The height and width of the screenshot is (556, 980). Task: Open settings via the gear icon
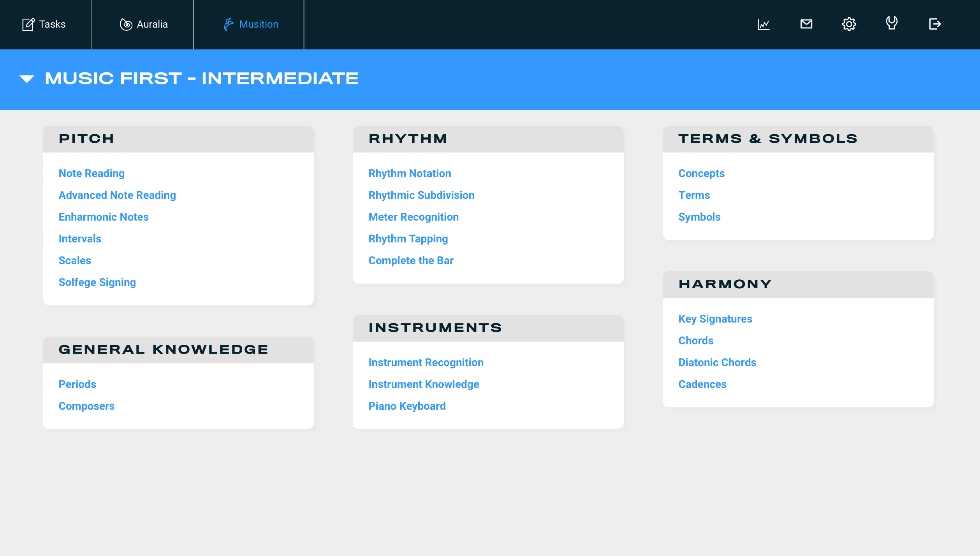[x=849, y=25]
